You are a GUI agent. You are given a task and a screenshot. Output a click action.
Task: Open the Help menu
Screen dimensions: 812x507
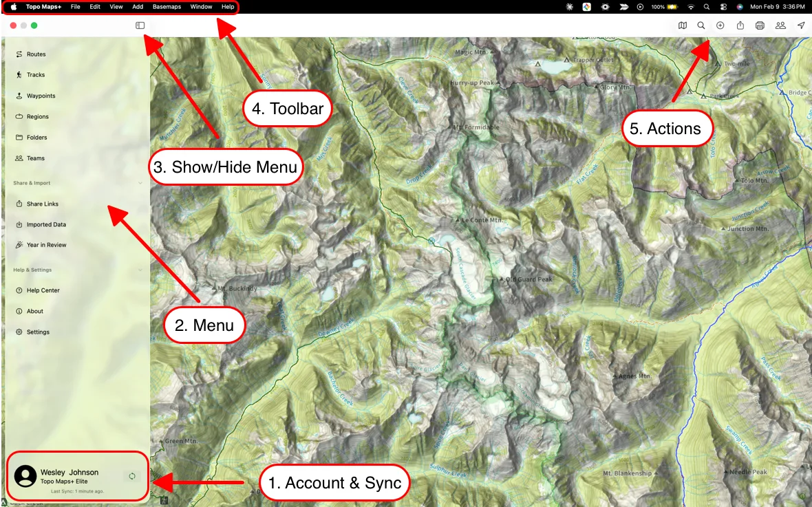(x=228, y=7)
